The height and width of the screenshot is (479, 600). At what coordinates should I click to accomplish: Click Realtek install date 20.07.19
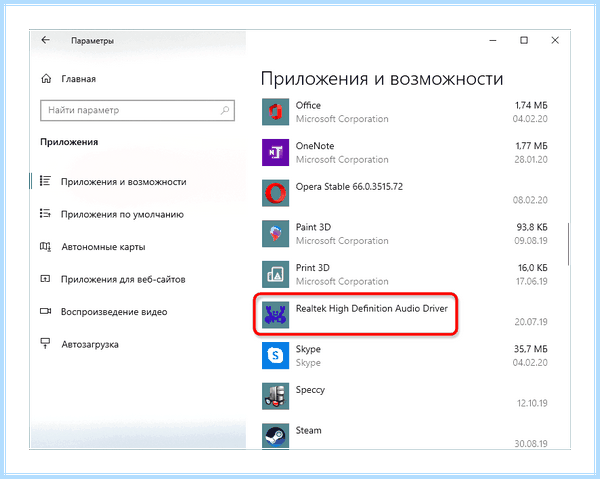coord(531,322)
